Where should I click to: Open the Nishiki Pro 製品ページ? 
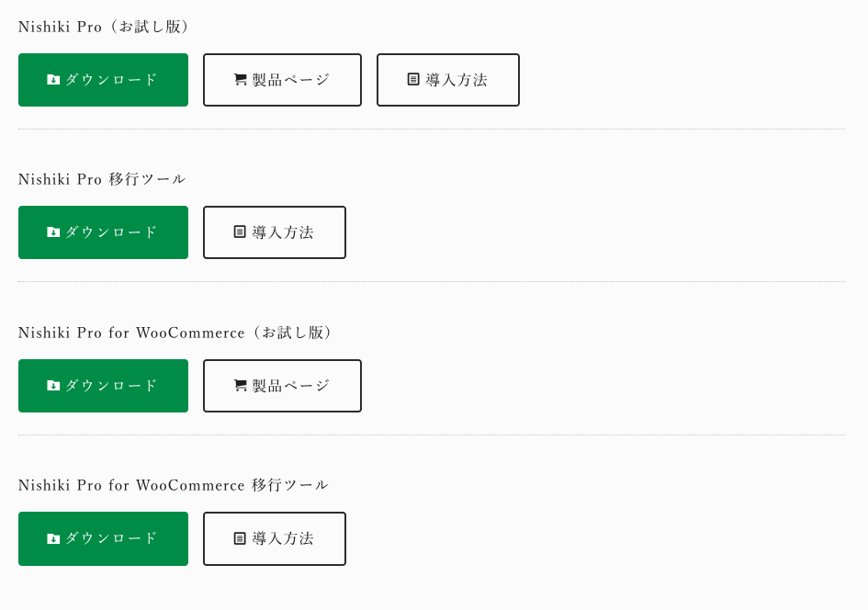282,80
